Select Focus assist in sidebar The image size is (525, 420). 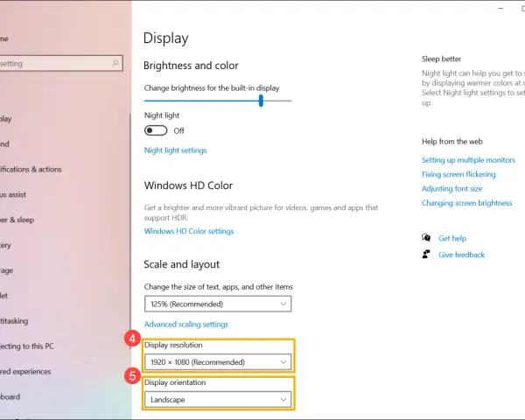(x=13, y=194)
